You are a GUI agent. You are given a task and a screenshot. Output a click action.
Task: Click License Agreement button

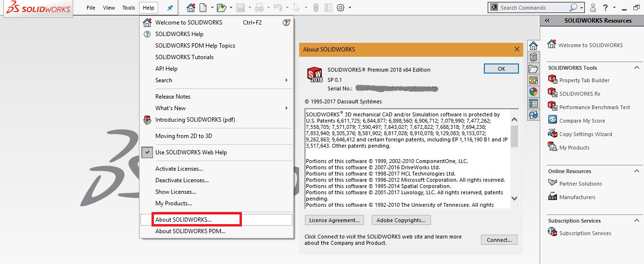point(335,220)
